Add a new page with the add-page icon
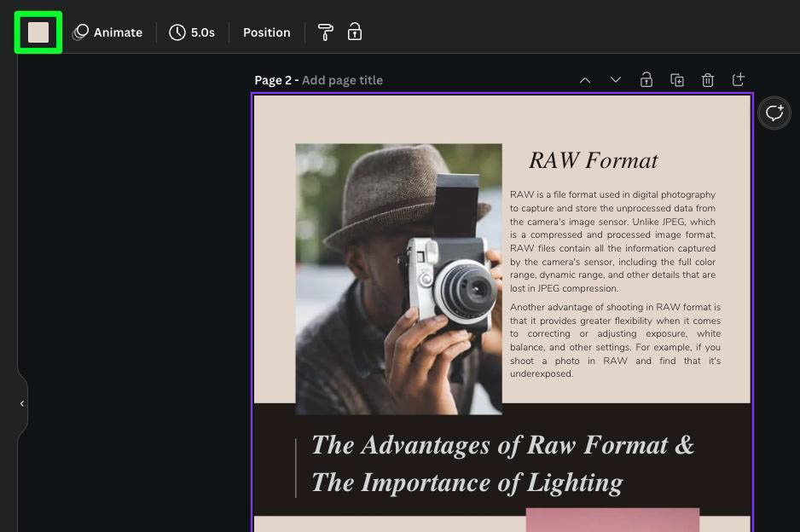The height and width of the screenshot is (532, 800). pyautogui.click(x=739, y=79)
